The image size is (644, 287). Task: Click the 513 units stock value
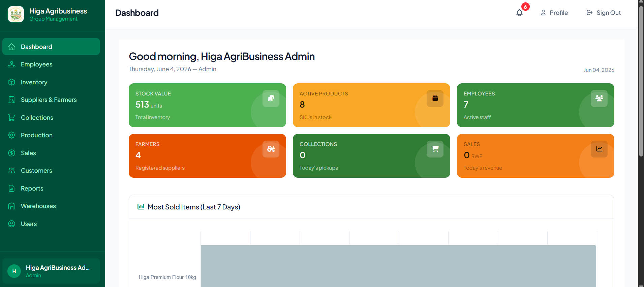[149, 105]
